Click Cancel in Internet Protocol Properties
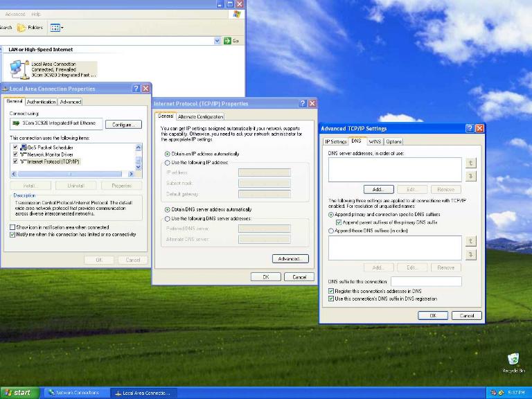 click(299, 277)
